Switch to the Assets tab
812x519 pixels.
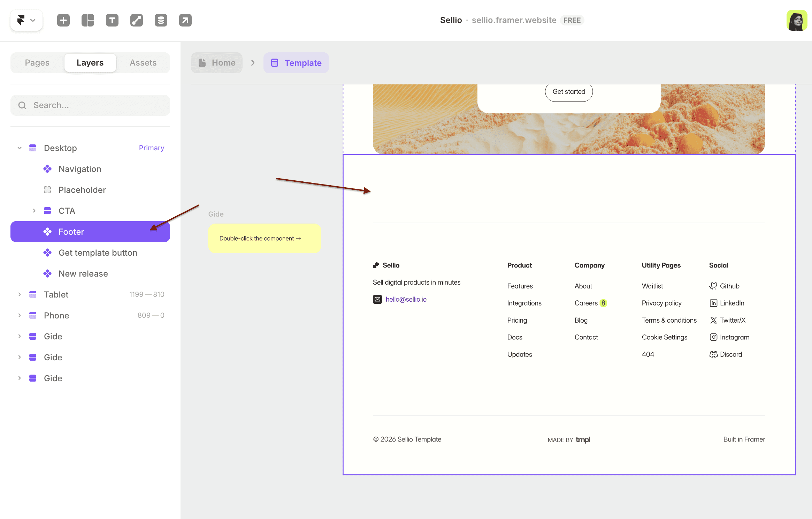pyautogui.click(x=143, y=63)
